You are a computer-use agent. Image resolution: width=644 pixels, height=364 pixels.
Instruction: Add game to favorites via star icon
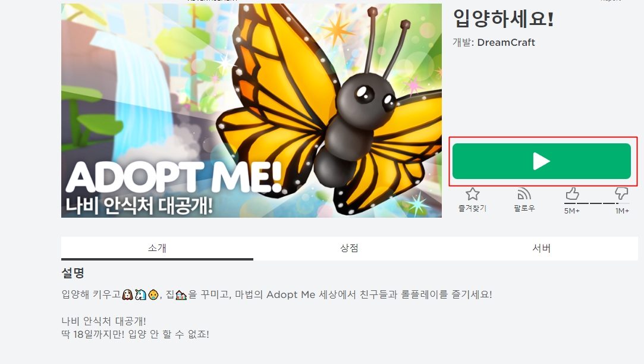472,194
